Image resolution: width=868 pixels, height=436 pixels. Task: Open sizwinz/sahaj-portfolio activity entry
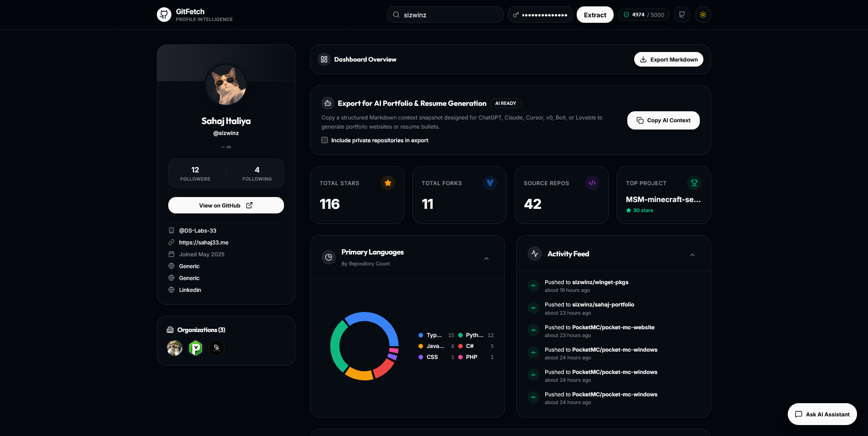point(603,305)
